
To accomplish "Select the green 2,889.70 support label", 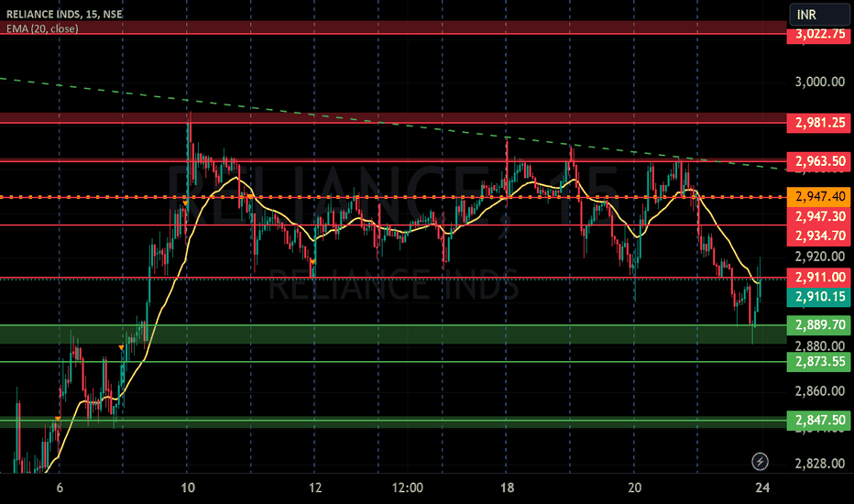I will tap(818, 325).
